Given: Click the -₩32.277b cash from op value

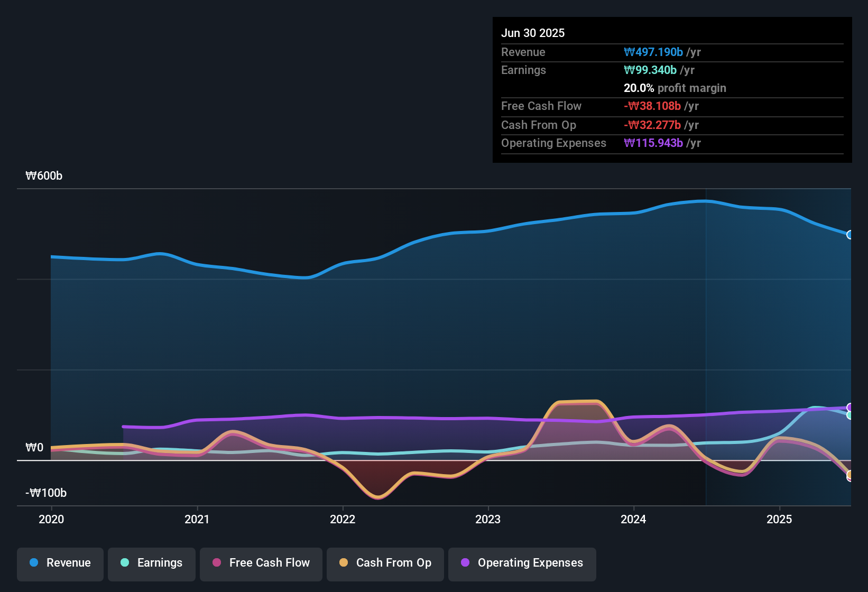Looking at the screenshot, I should 652,125.
